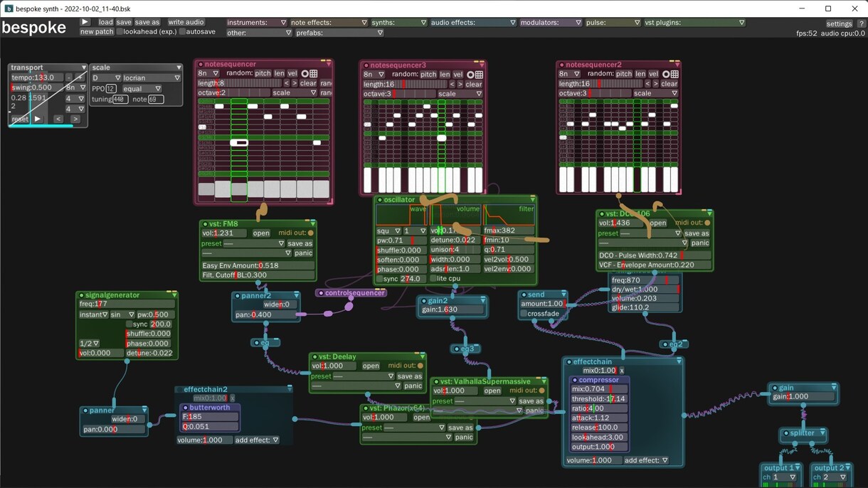Toggle gain module enable dot
Viewport: 868px width, 488px height.
pos(774,388)
